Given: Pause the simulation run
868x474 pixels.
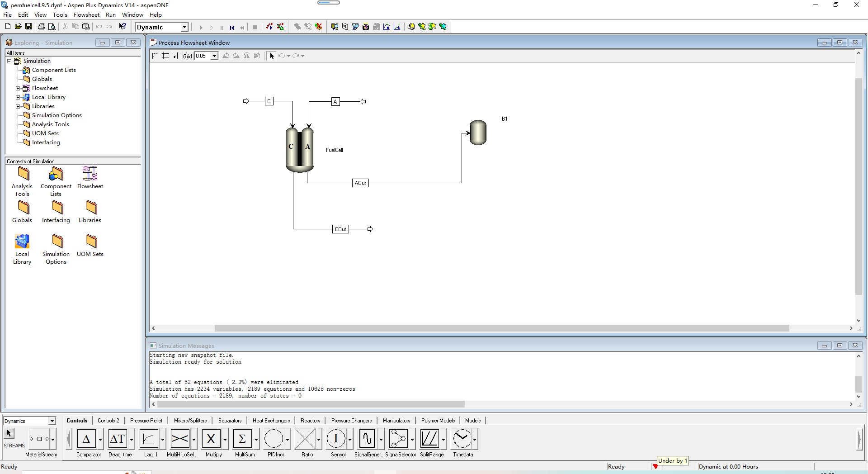Looking at the screenshot, I should click(222, 28).
